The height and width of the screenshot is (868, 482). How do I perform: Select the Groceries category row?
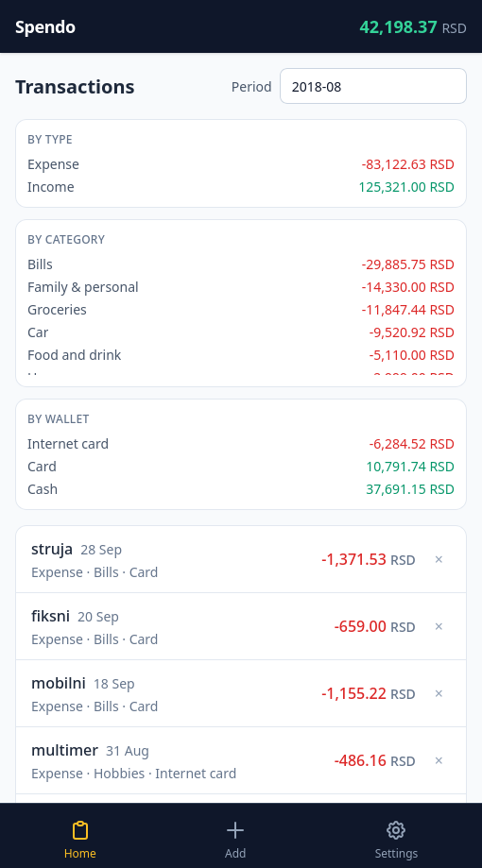tap(241, 310)
